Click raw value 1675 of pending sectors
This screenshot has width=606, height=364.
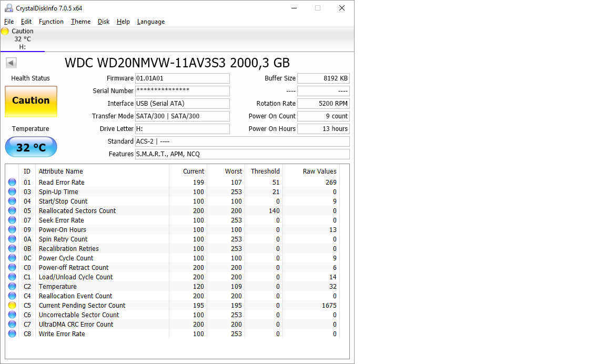(329, 305)
